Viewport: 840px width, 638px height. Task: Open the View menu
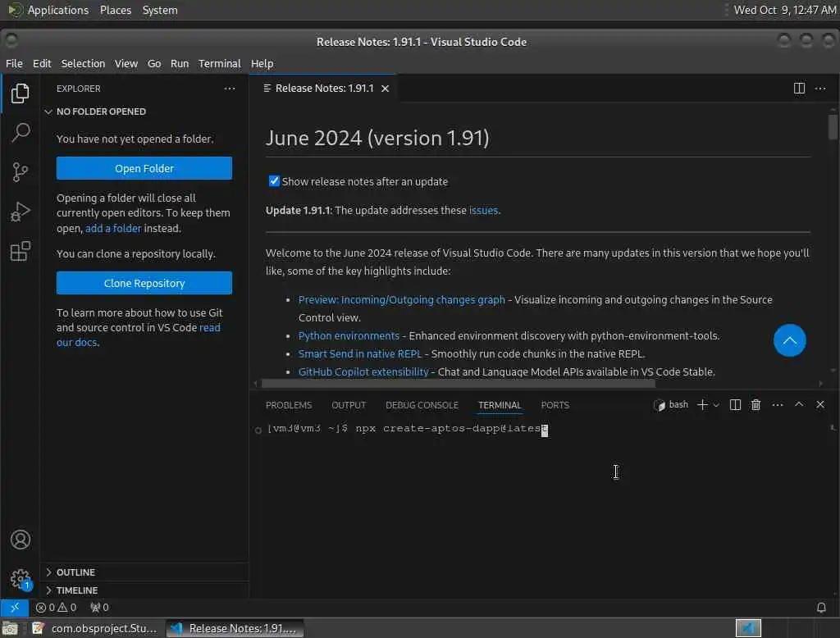(126, 64)
